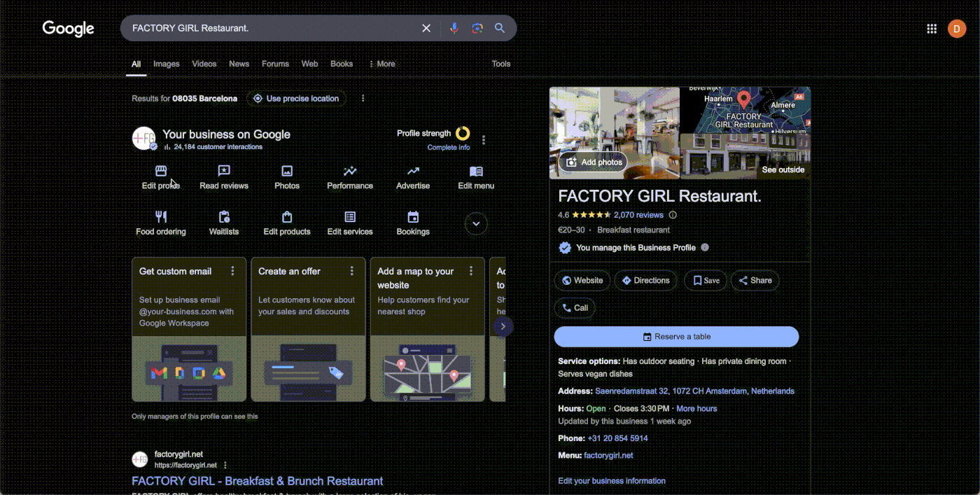Open the Photos panel icon
The image size is (980, 495).
(x=286, y=170)
